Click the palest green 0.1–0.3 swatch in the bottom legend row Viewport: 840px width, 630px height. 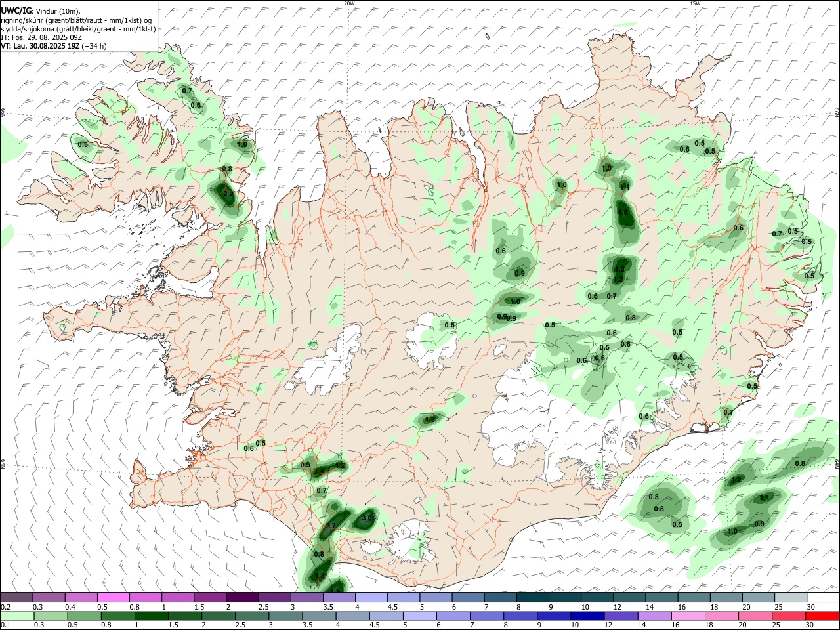pyautogui.click(x=17, y=616)
